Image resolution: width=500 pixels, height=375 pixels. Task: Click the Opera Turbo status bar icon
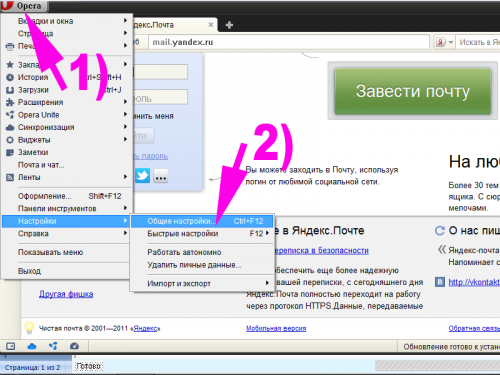point(74,346)
